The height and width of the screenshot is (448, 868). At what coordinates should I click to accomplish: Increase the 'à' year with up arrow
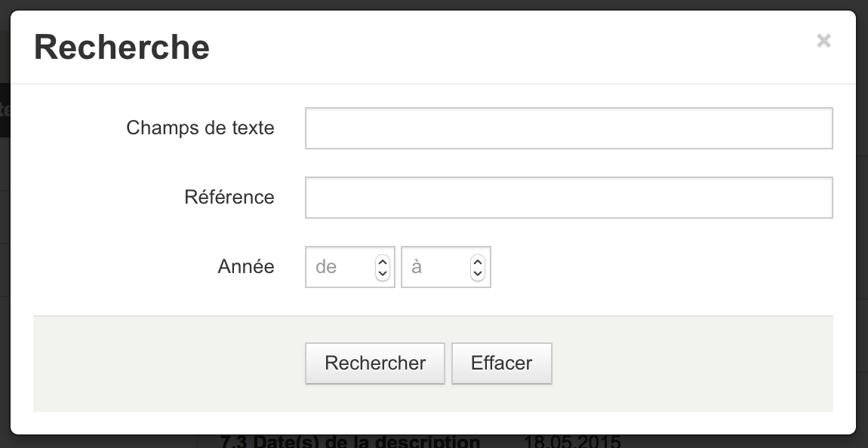click(478, 261)
